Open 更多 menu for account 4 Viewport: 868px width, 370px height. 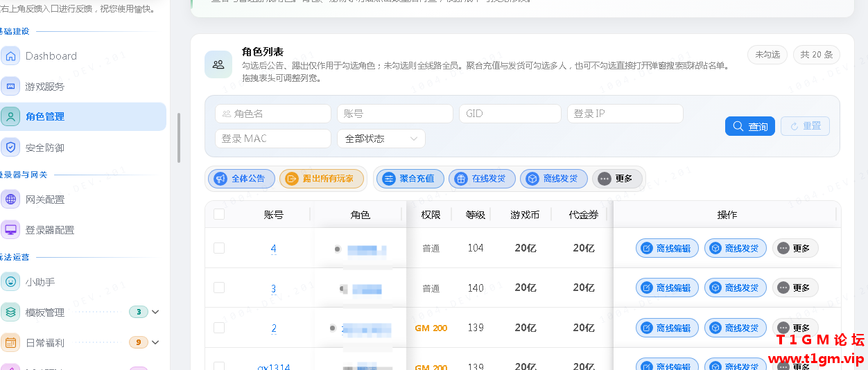point(795,248)
